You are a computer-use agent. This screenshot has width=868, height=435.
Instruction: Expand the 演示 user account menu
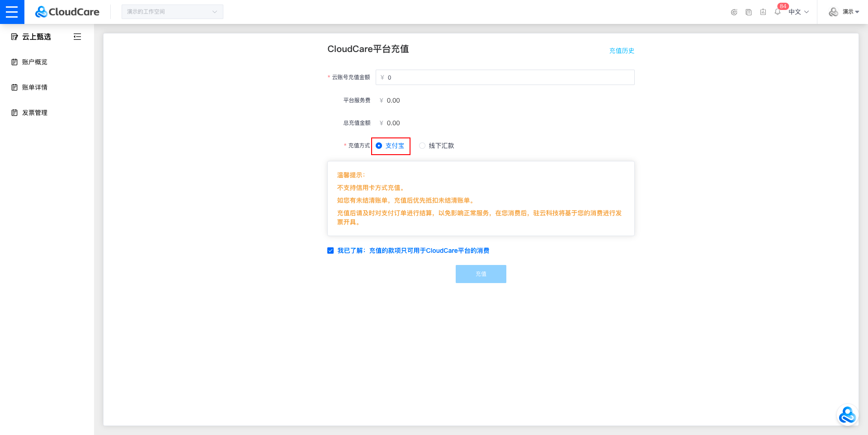[x=851, y=12]
